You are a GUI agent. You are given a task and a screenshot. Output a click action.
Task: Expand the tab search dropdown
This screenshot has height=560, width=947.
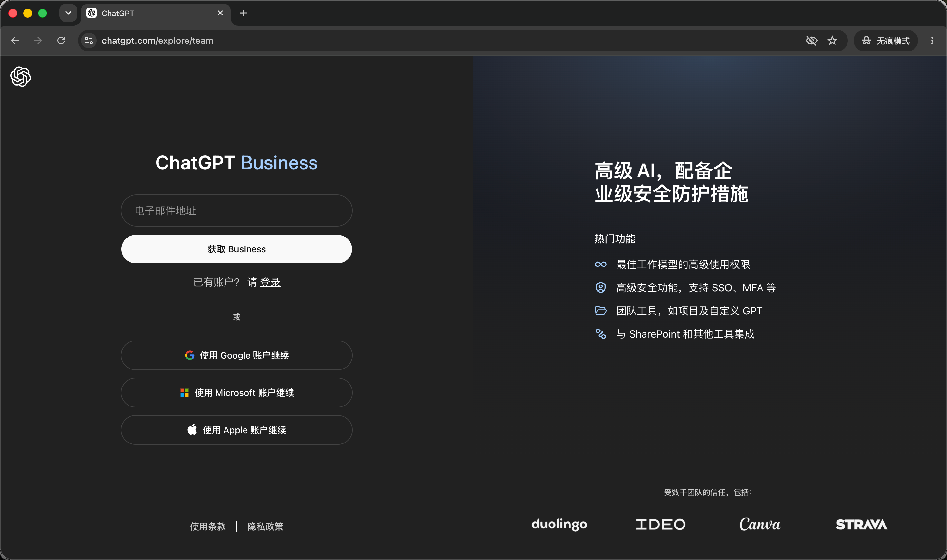coord(68,13)
